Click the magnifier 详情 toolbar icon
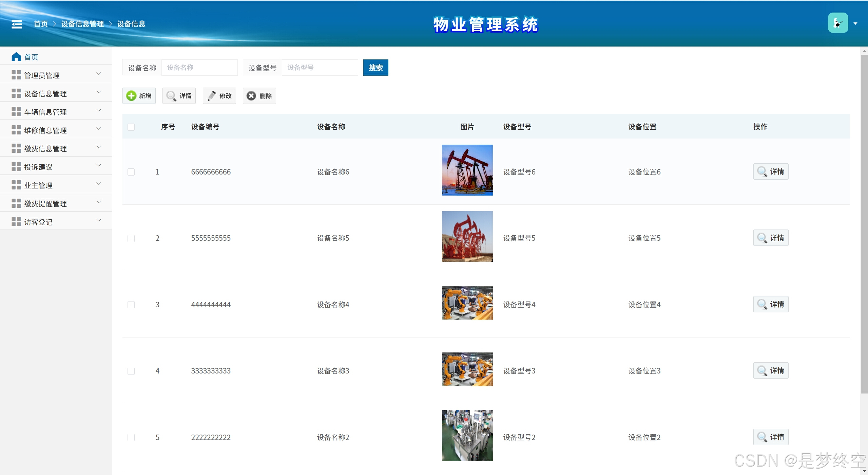 click(x=171, y=96)
